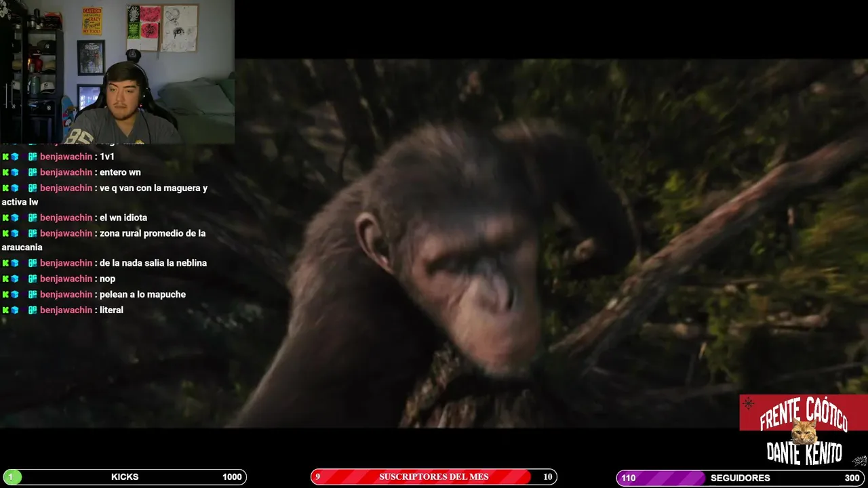This screenshot has height=488, width=868.
Task: Select message "zona rural promedio de la"
Action: click(x=104, y=241)
